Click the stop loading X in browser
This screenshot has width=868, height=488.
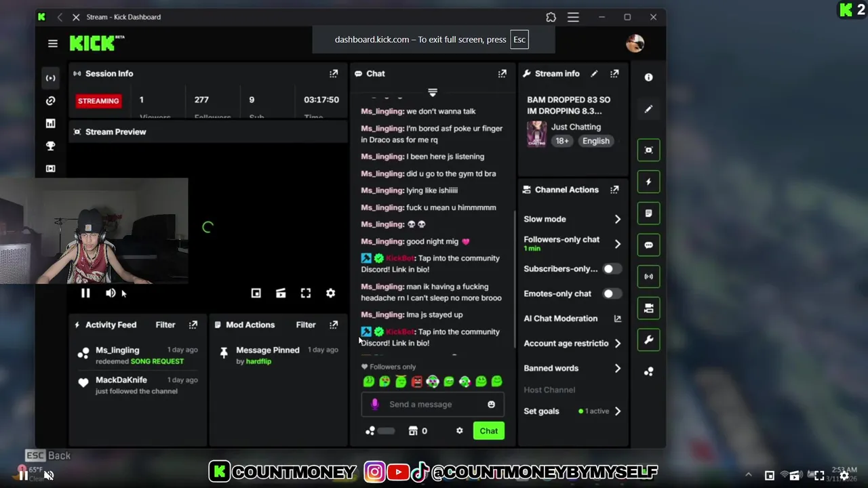pyautogui.click(x=76, y=17)
